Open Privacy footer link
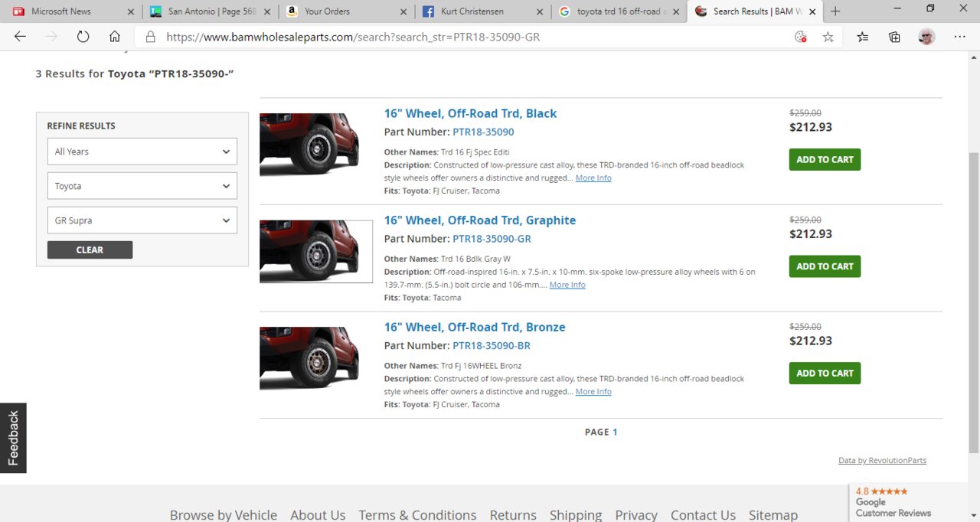Viewport: 980px width, 522px height. 636,515
